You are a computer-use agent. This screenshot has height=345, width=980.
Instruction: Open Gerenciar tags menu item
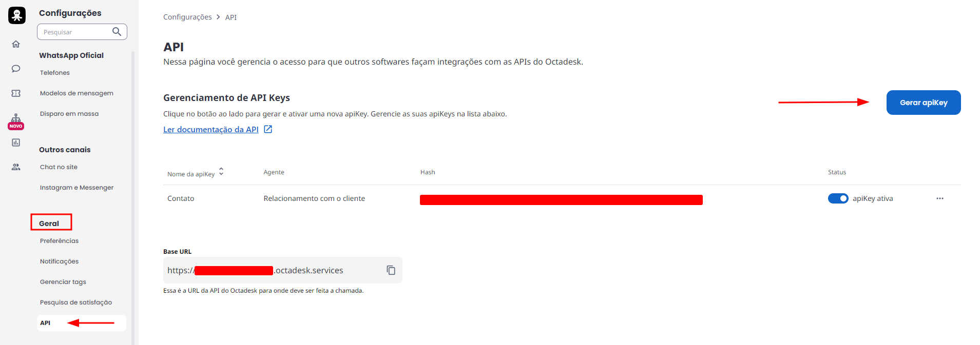tap(63, 282)
